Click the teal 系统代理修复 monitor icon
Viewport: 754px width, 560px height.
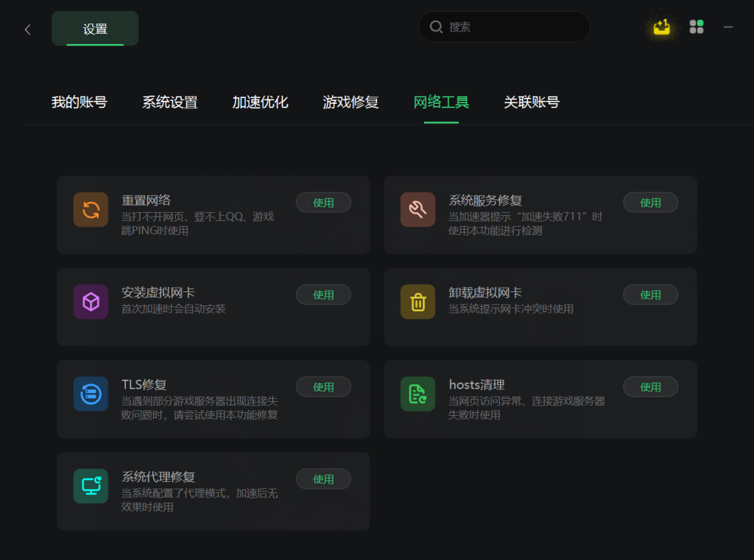91,486
